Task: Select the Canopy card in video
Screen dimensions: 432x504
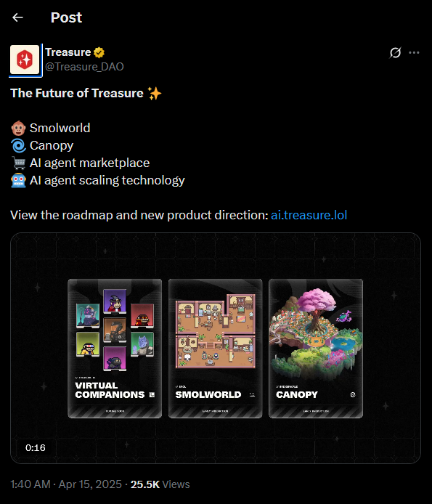Action: pos(316,349)
